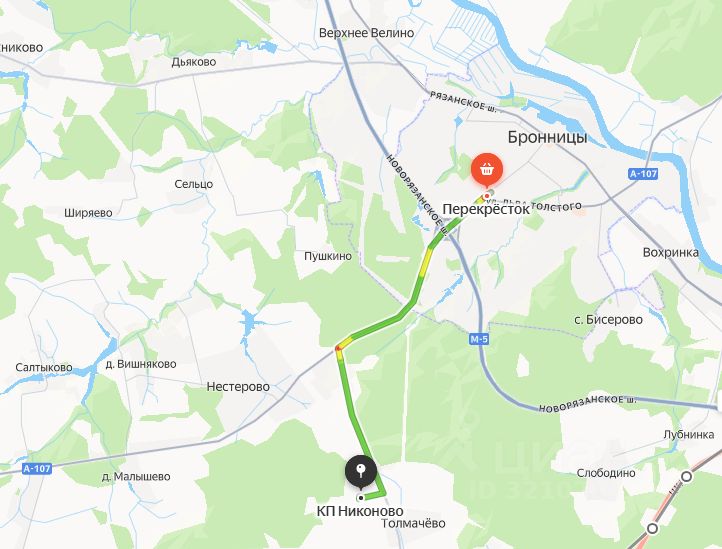Select the Бронницы city label
Image resolution: width=722 pixels, height=549 pixels.
(547, 137)
